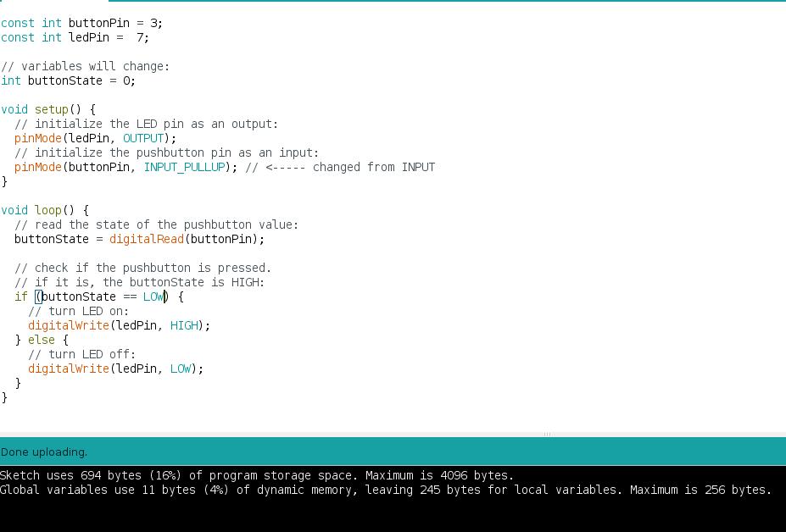The height and width of the screenshot is (532, 786).
Task: Click the comment 'check if the pushbutton is pressed.'
Action: click(x=142, y=268)
